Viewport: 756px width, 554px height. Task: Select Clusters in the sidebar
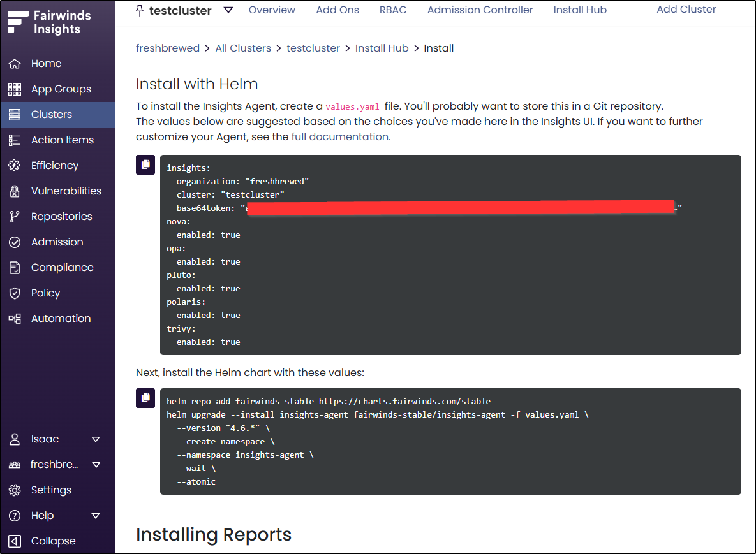point(52,115)
